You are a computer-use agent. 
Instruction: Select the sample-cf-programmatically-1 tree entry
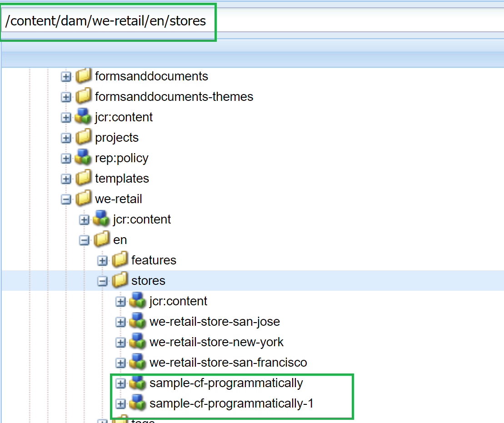231,403
